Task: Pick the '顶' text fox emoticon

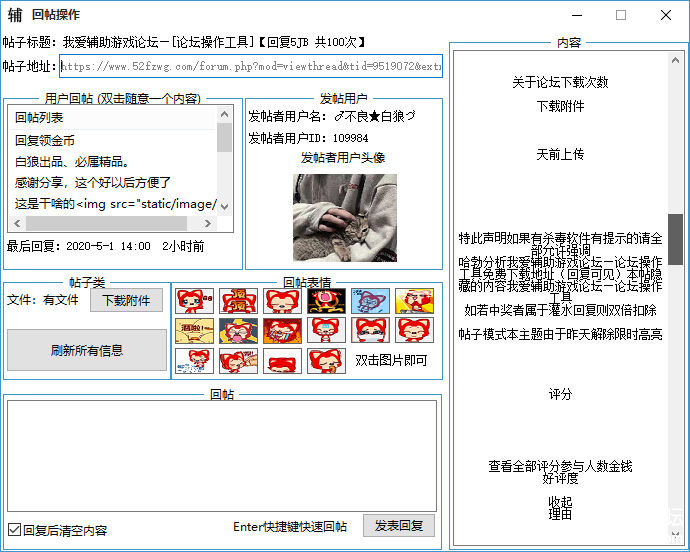Action: (238, 301)
